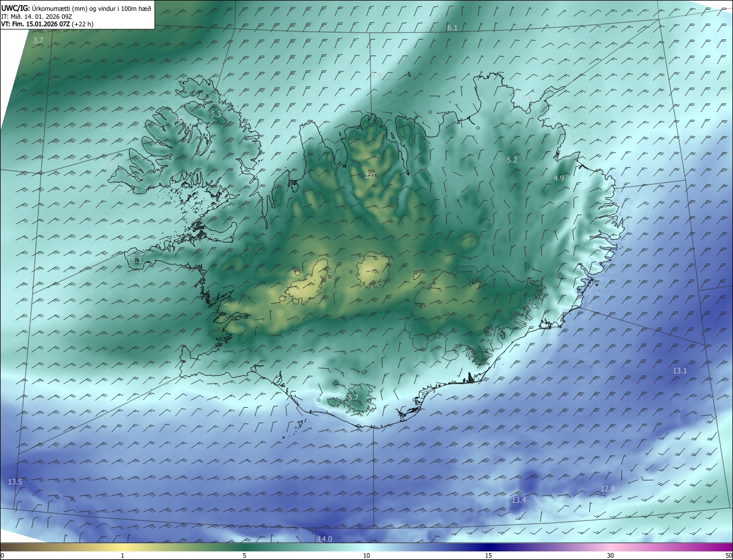
Task: Click the 1 tick on the color scale
Action: [123, 555]
